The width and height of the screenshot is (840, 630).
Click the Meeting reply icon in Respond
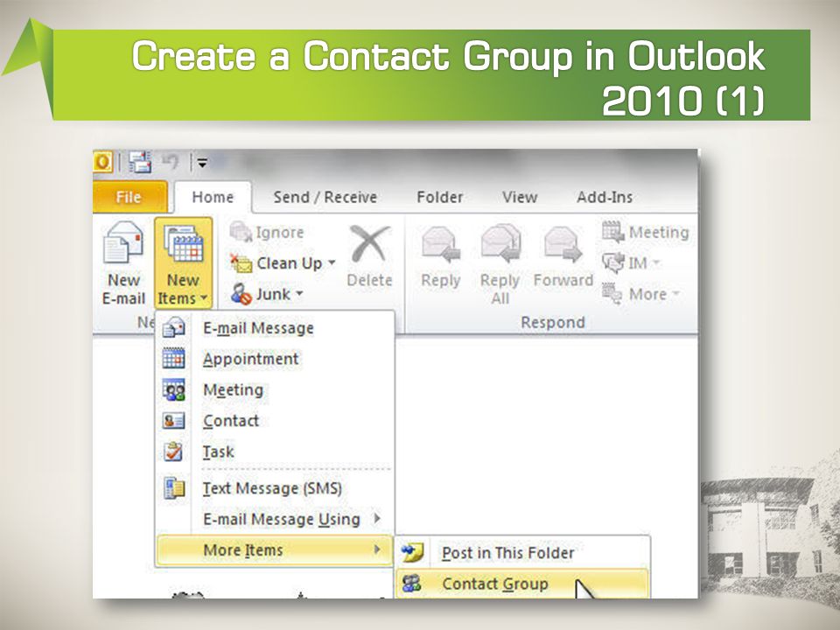tap(612, 232)
